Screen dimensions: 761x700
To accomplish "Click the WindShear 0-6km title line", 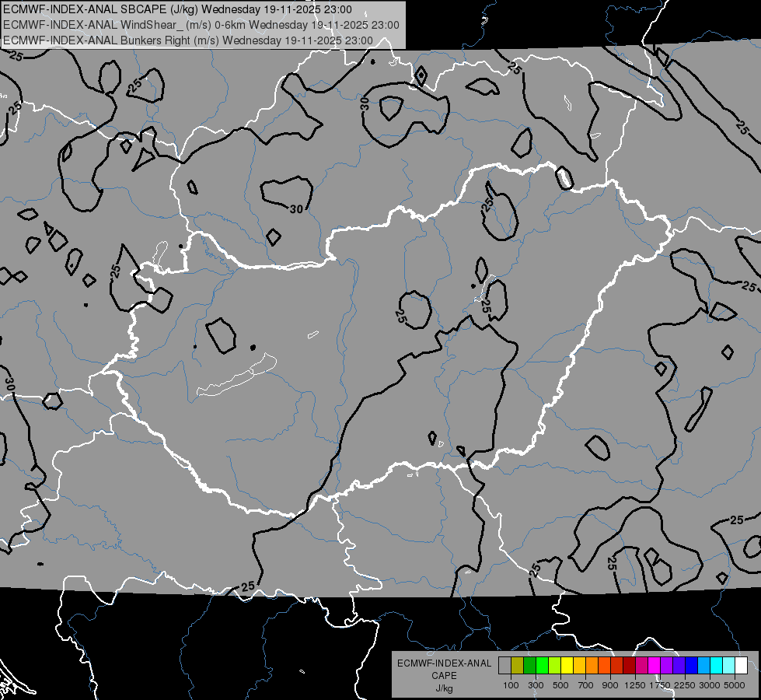I will coord(201,25).
